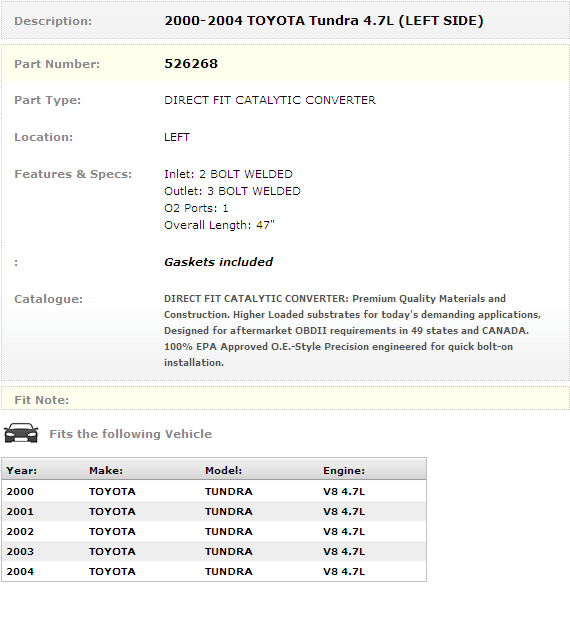Viewport: 570px width, 624px height.
Task: Select the description text 2000-2004 TOYOTA Tundra 4.7L (LEFT SIDE)
Action: (324, 21)
